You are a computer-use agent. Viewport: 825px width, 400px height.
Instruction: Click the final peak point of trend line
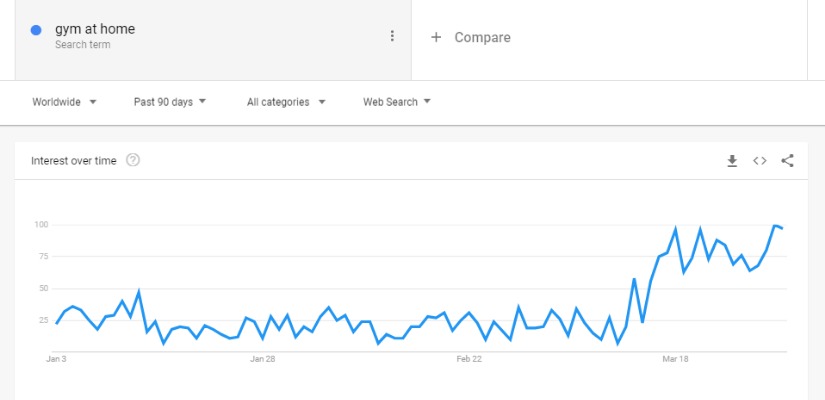point(774,226)
